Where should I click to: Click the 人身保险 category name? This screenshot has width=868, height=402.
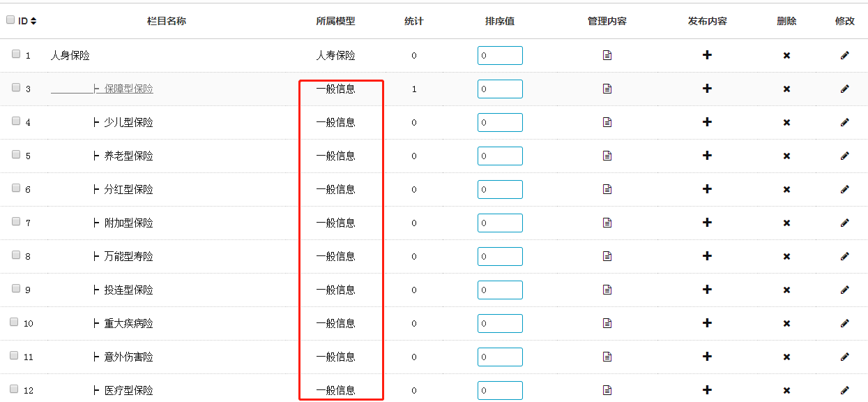point(70,55)
